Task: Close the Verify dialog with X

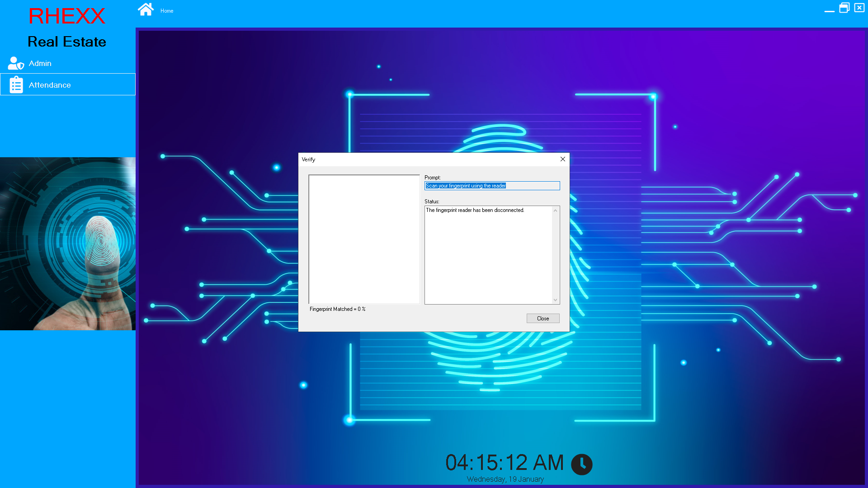Action: click(563, 159)
